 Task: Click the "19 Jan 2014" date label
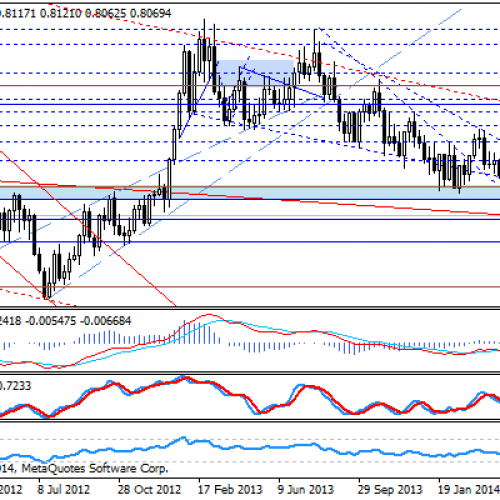pos(469,490)
